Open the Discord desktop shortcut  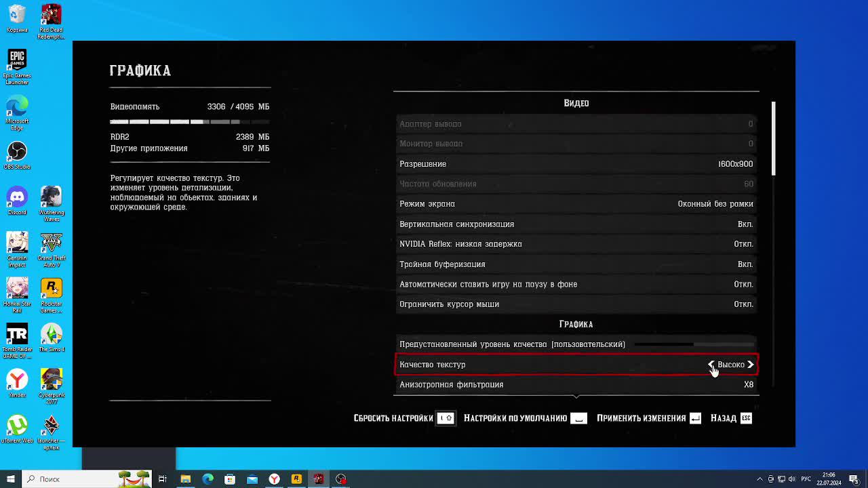pyautogui.click(x=17, y=201)
